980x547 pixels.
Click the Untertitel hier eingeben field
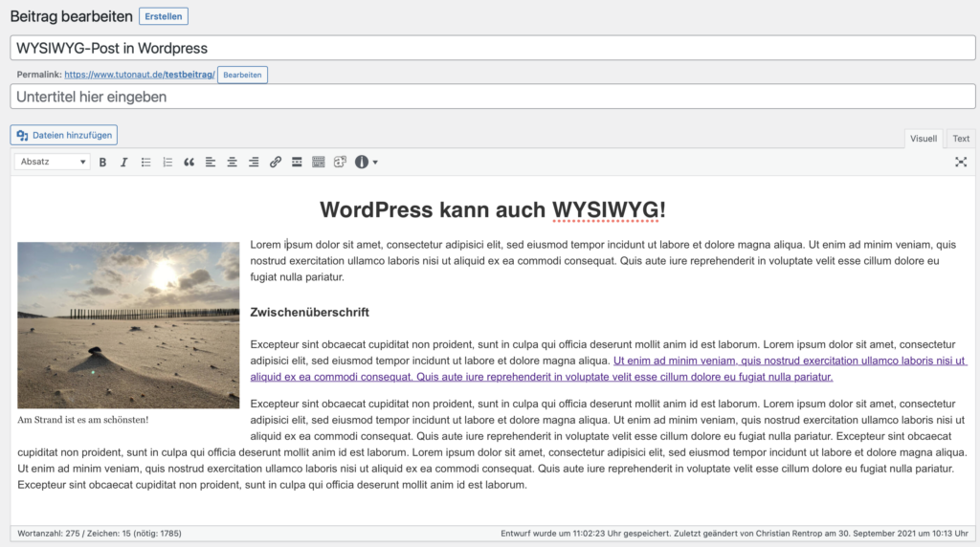coord(493,97)
